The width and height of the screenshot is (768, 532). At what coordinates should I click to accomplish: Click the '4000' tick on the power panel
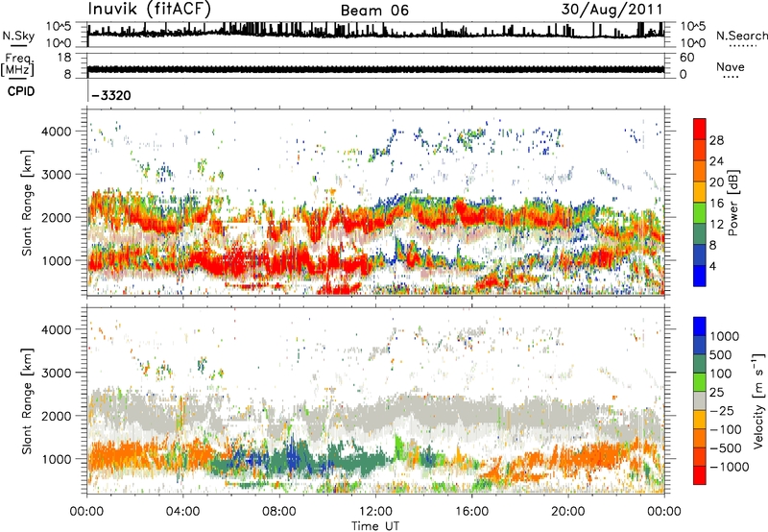tap(57, 132)
